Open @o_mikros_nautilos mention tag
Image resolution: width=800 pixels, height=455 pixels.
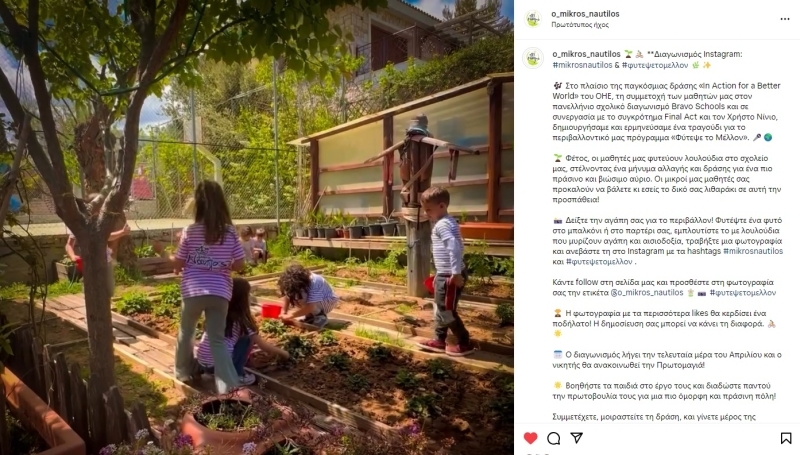646,293
